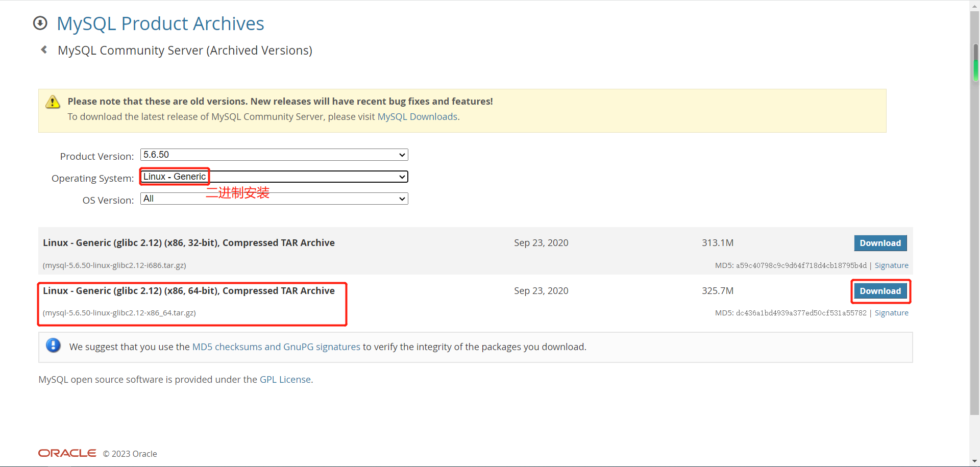Click scrollbar down arrow at bottom

click(975, 461)
